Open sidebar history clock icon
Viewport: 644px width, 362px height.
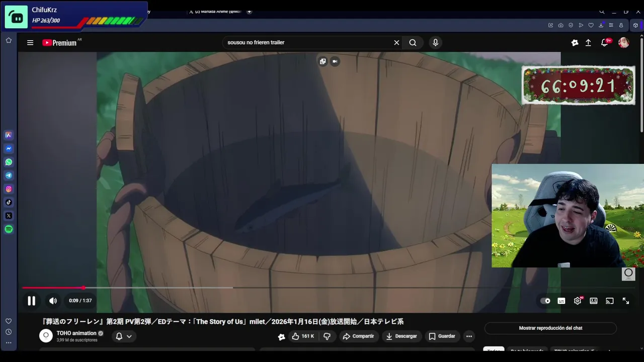click(9, 332)
